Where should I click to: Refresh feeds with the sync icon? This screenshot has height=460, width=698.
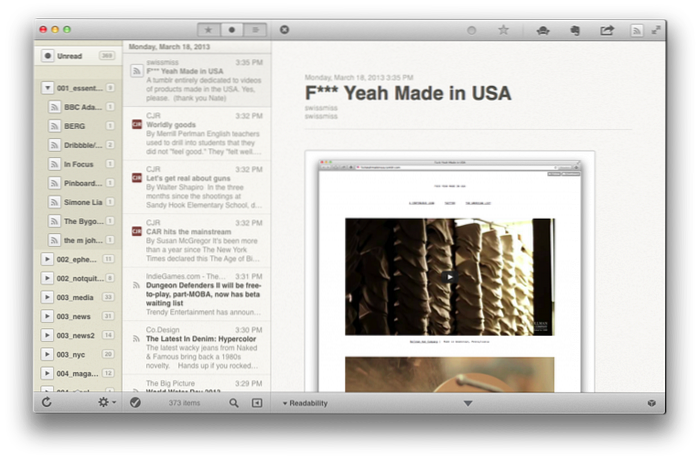pos(46,402)
